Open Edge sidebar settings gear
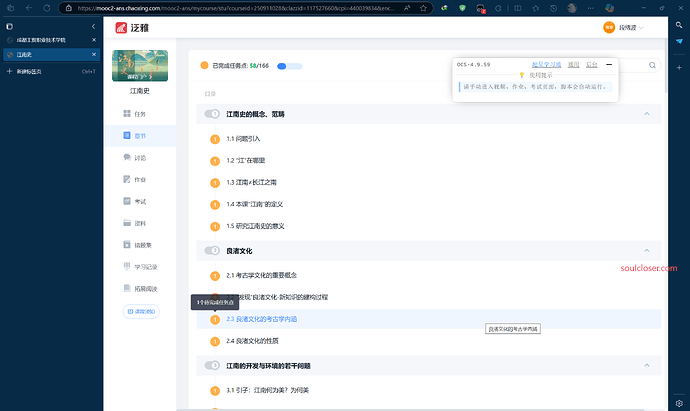The height and width of the screenshot is (411, 690). (679, 403)
